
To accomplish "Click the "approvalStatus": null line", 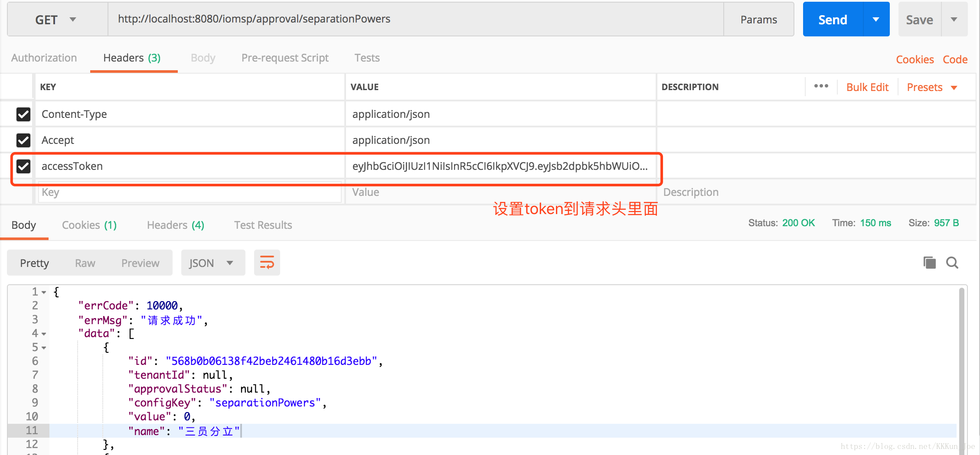I will pos(199,389).
